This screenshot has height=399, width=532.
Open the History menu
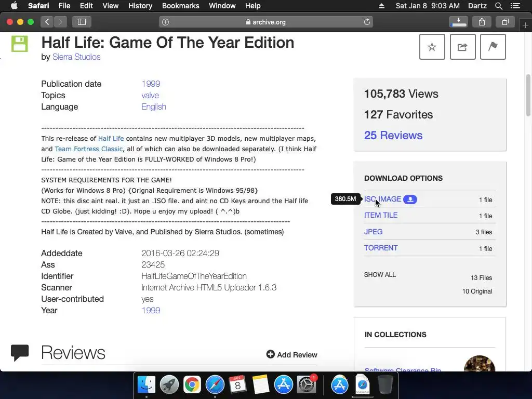pos(140,6)
